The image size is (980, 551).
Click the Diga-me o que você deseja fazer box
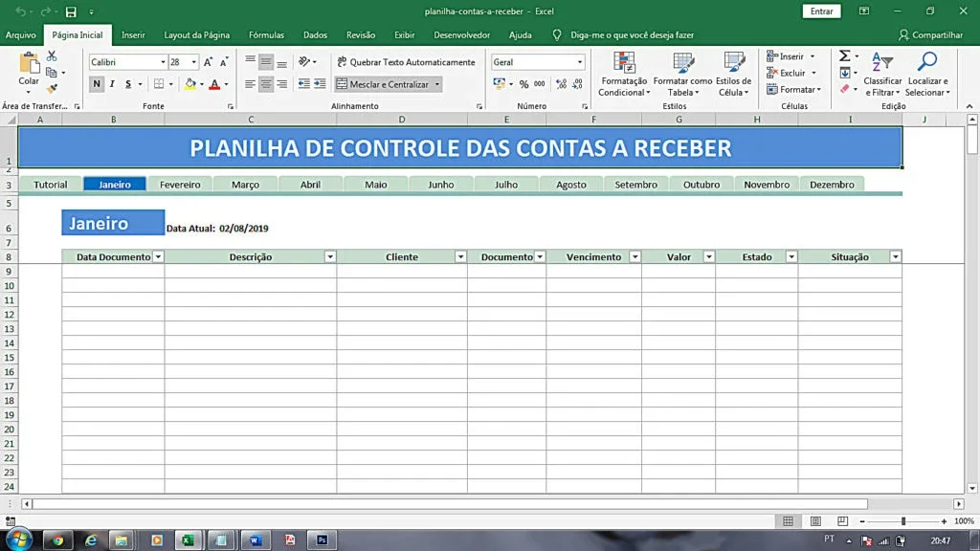pos(632,35)
